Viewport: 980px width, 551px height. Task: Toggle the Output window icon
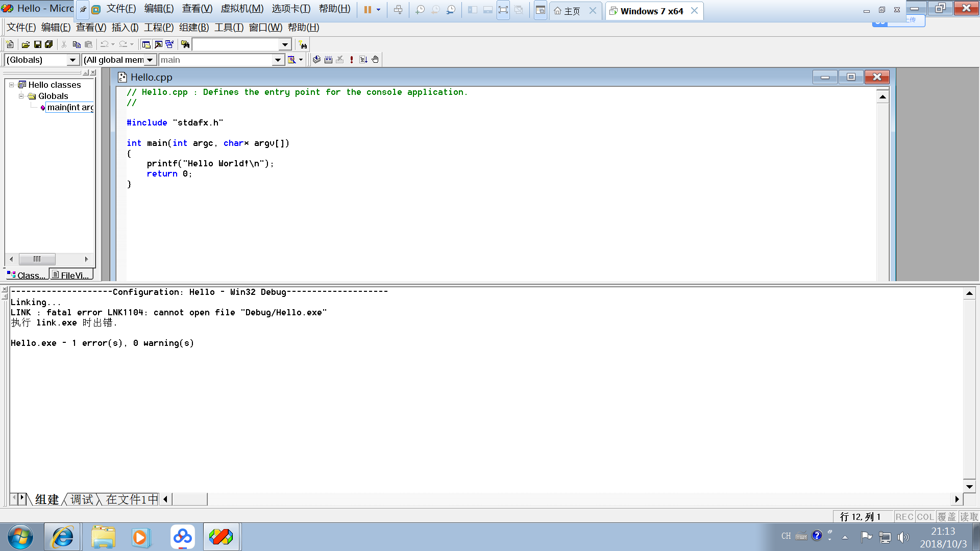click(x=158, y=45)
